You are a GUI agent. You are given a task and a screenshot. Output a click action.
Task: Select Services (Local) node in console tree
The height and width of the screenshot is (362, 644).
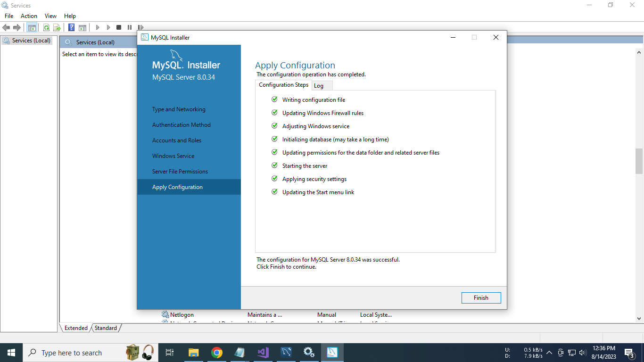click(x=27, y=41)
